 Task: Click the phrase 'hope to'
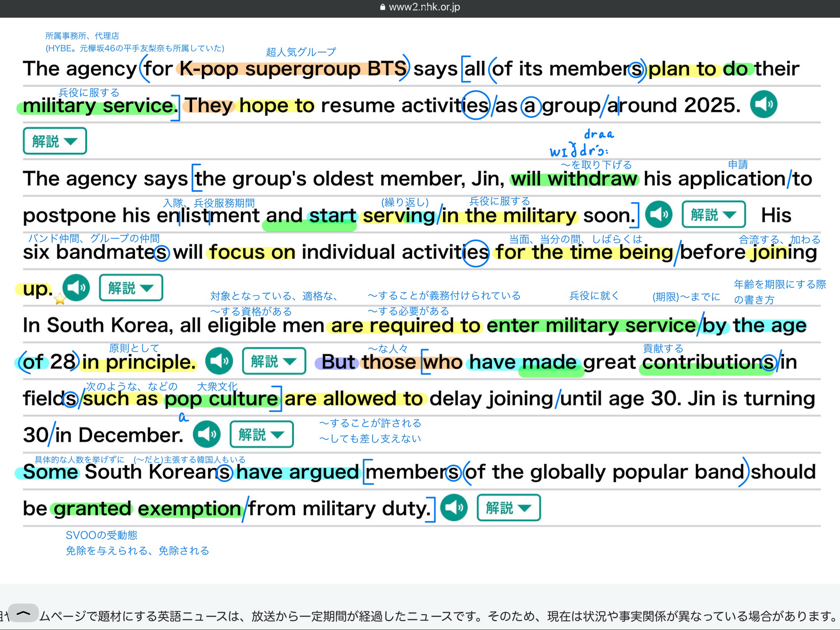[276, 105]
